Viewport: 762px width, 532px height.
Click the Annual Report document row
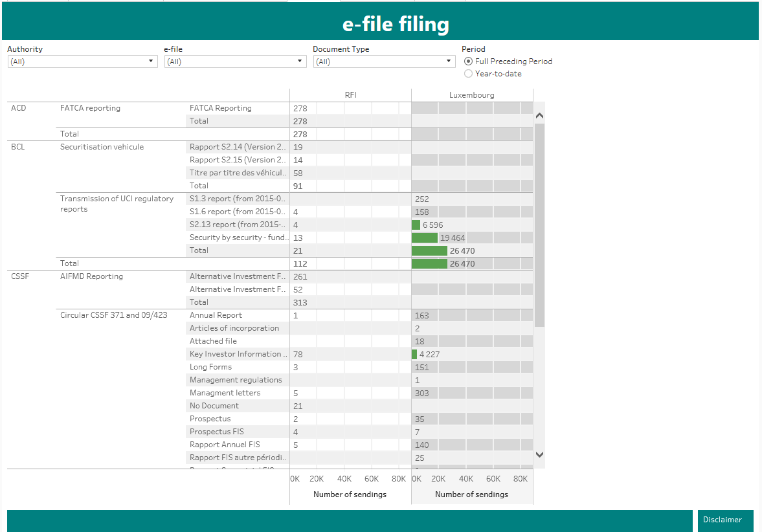click(216, 315)
